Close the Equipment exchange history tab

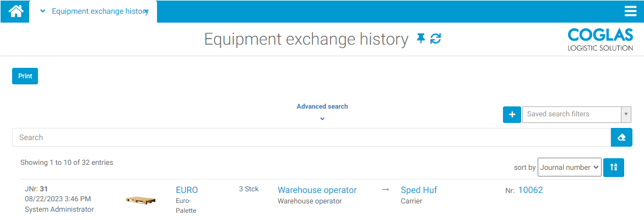pos(147,12)
